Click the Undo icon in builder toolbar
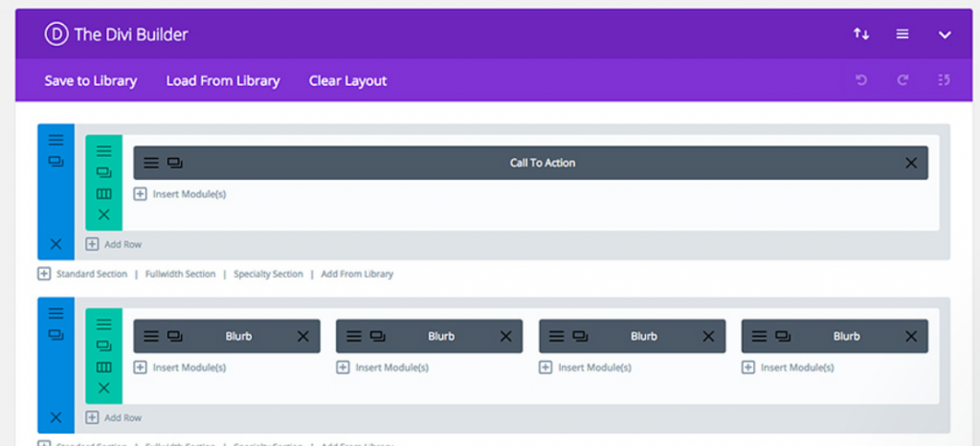 (861, 80)
